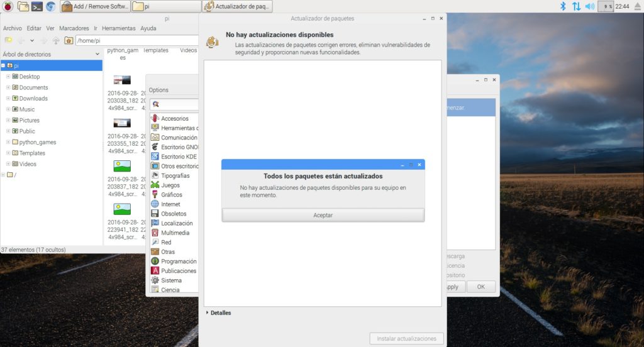Screen dimensions: 644x347
Task: Select the Accesorios category
Action: point(174,118)
